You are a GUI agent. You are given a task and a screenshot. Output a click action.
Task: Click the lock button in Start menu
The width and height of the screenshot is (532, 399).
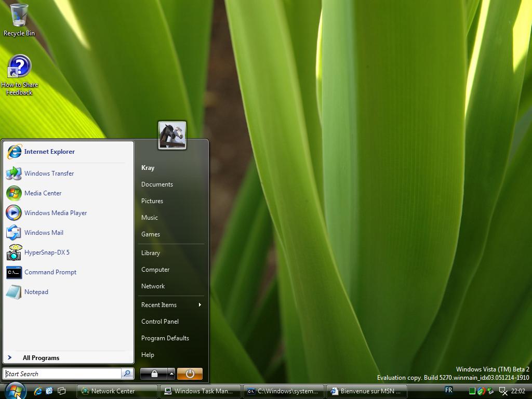coord(154,374)
